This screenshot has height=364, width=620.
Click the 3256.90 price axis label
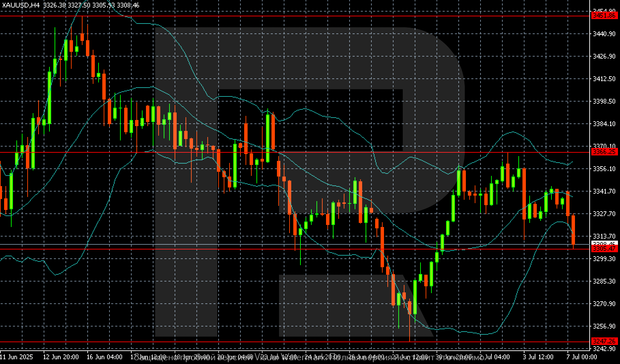(604, 326)
